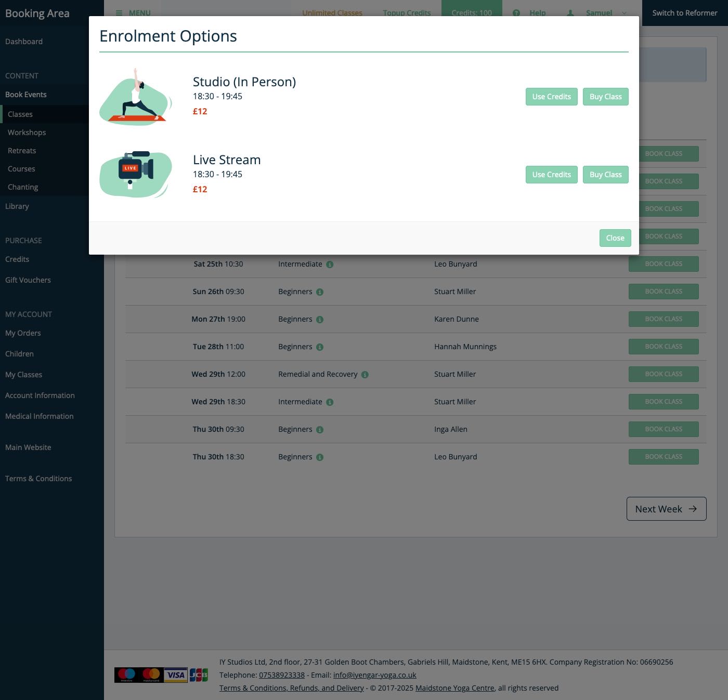
Task: Close the Enrolment Options dialog
Action: [x=615, y=238]
